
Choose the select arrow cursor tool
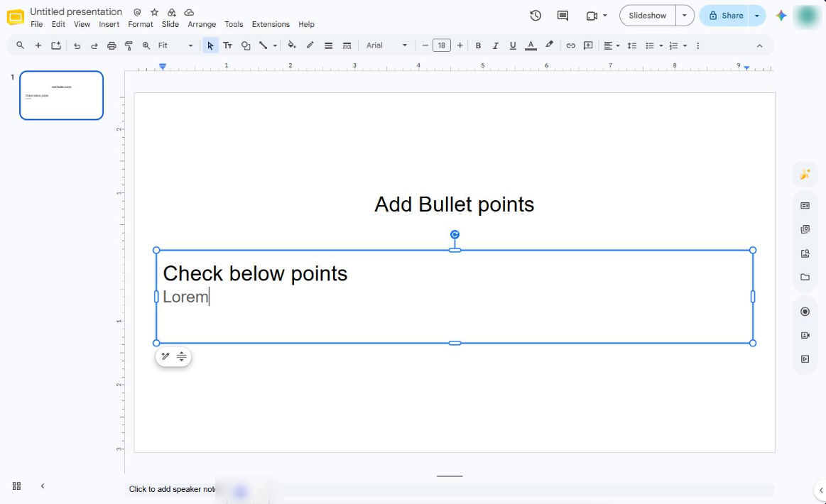click(x=210, y=46)
